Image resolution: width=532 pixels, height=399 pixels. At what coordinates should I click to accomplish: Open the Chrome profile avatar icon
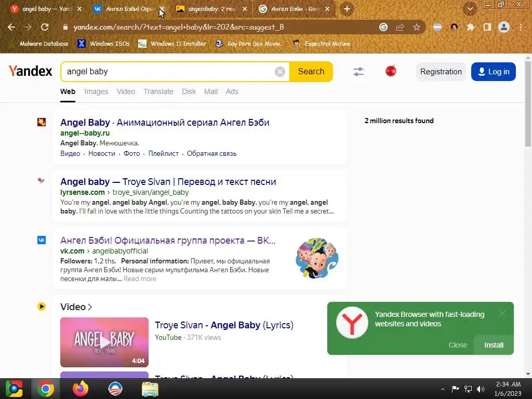click(x=504, y=27)
